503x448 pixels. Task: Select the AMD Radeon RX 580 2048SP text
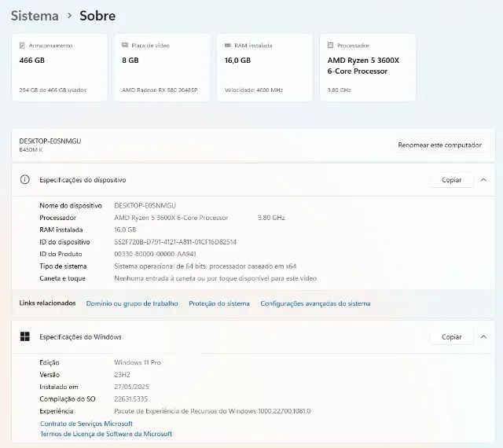(x=160, y=90)
